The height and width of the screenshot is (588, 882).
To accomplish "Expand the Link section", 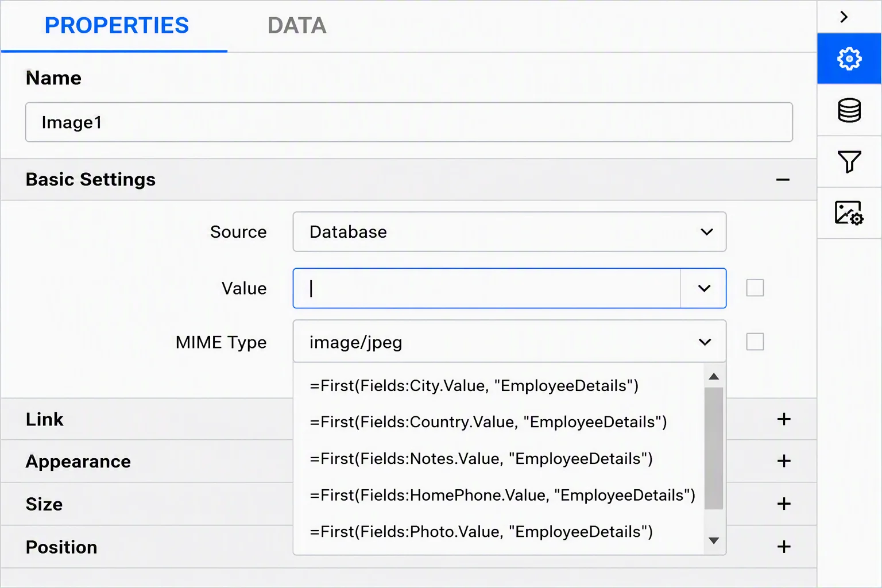I will [x=784, y=419].
